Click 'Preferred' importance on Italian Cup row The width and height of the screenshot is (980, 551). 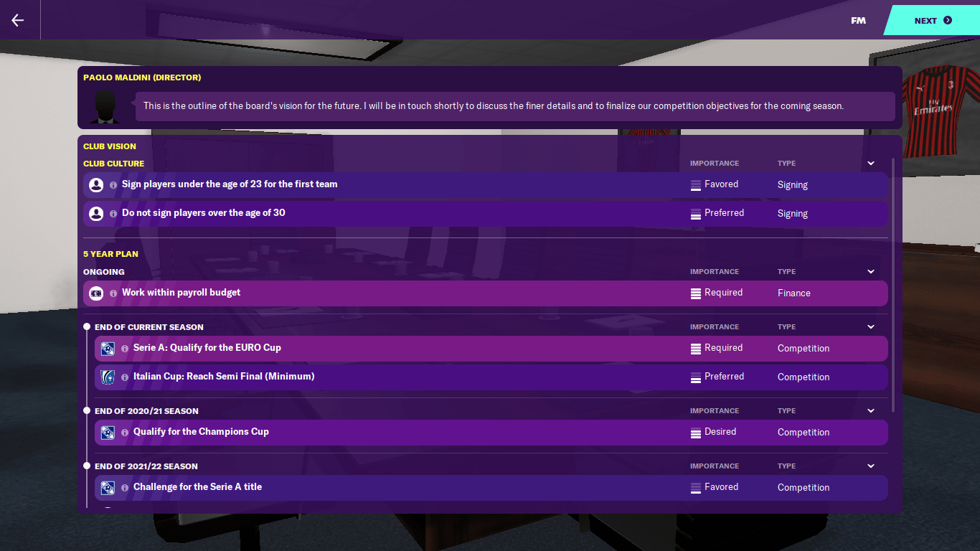724,377
